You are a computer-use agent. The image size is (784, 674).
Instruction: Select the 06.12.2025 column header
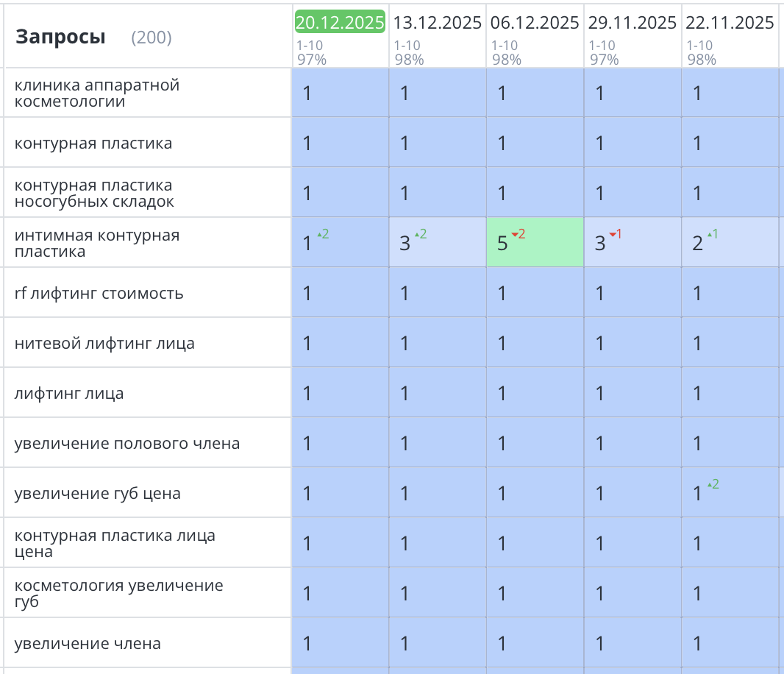coord(535,23)
